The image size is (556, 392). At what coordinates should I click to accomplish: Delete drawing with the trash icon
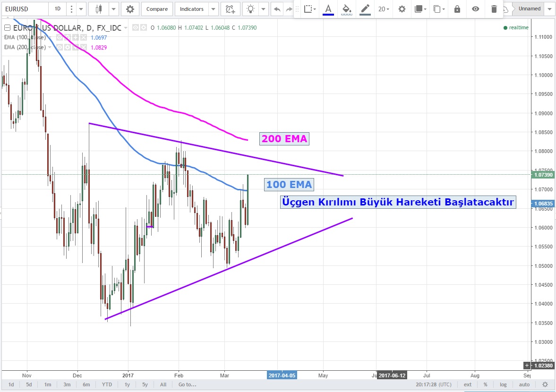pyautogui.click(x=494, y=9)
